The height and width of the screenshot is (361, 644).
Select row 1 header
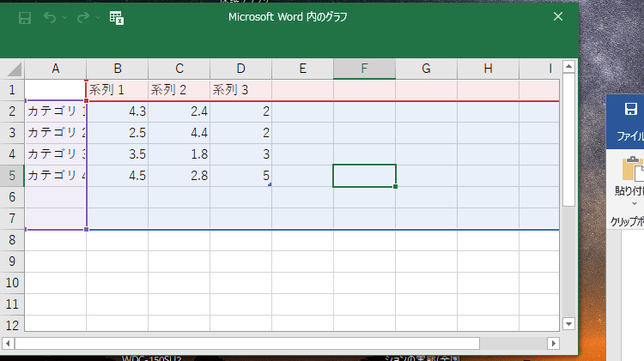12,90
